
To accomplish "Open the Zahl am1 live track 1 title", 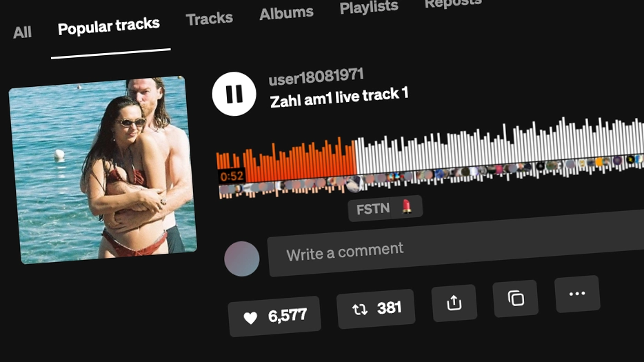I will pyautogui.click(x=339, y=98).
